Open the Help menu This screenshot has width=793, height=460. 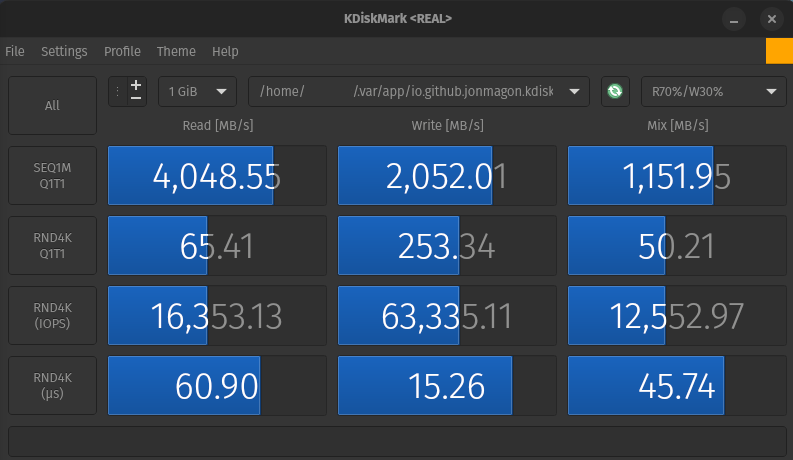click(225, 51)
